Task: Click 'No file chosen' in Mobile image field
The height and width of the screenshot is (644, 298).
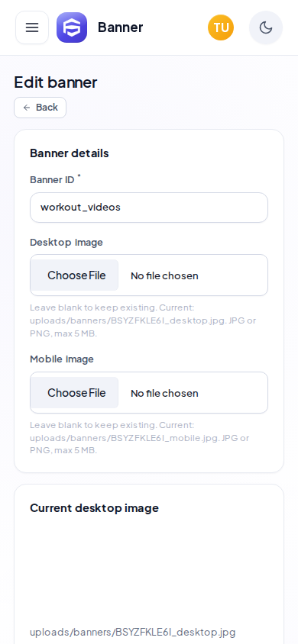Action: coord(164,393)
